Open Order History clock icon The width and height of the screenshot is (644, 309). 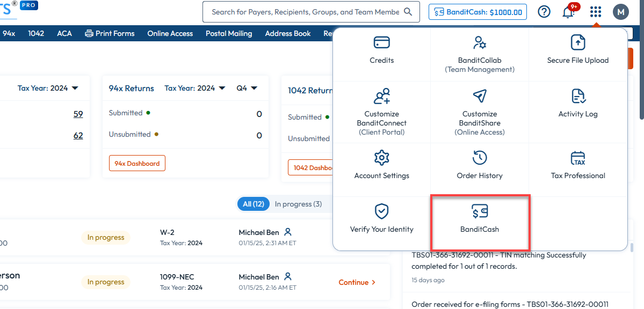(x=479, y=157)
